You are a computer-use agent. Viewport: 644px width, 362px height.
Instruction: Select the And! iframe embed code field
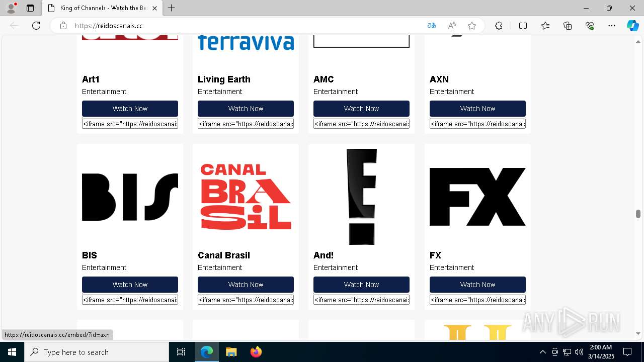coord(361,300)
